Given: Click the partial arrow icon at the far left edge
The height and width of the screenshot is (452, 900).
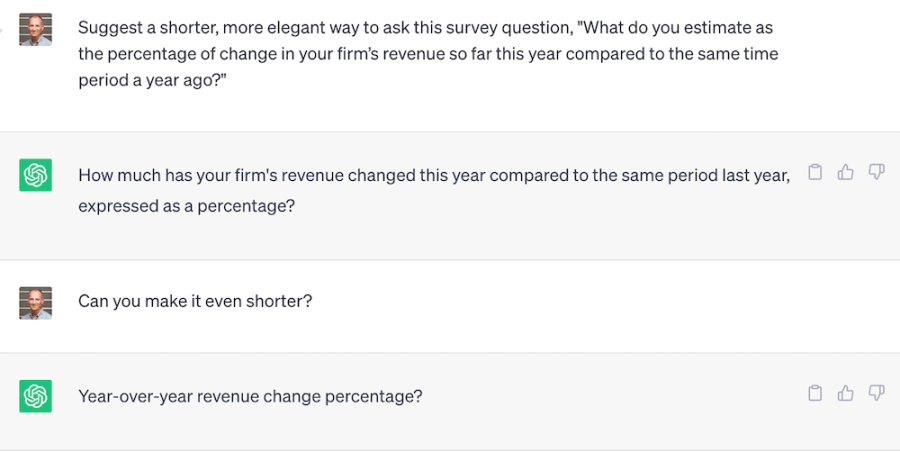Looking at the screenshot, I should click(x=3, y=28).
